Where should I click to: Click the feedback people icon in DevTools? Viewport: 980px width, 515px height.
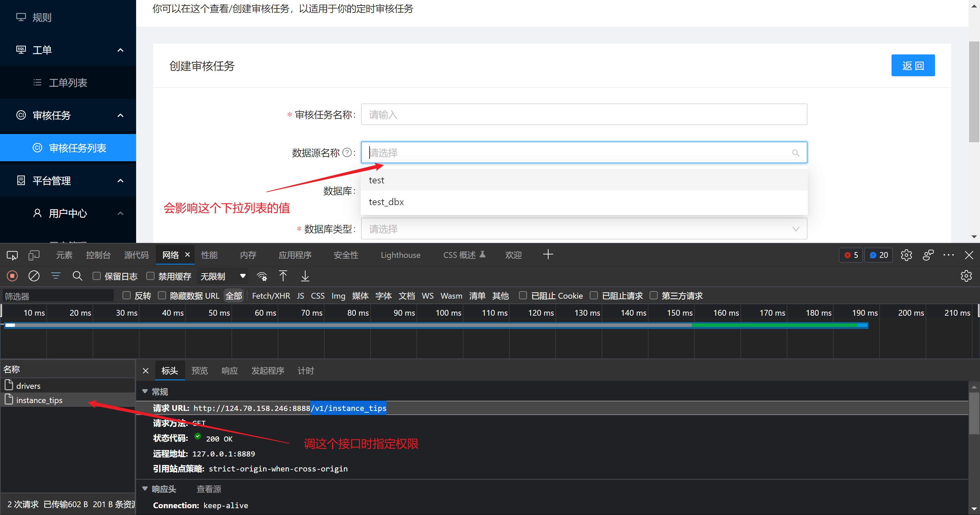coord(928,255)
